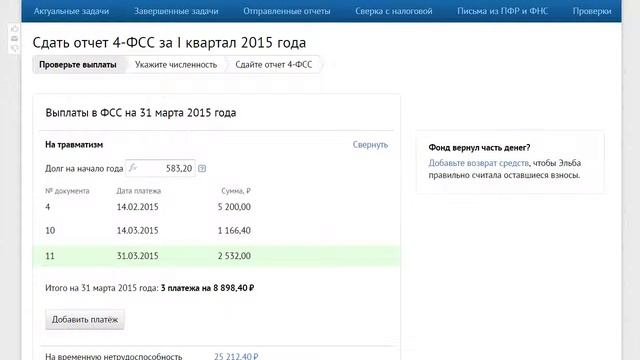Click the thumbs-up feedback icon on left edge

(x=15, y=29)
